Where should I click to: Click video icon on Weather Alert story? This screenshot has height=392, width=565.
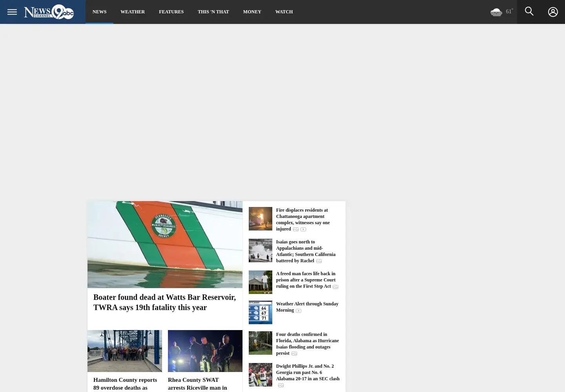coord(299,311)
